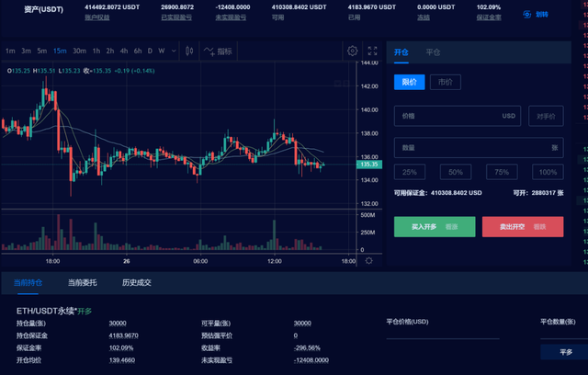The width and height of the screenshot is (588, 375).
Task: Switch to the 开仓 open position tab
Action: (x=401, y=52)
